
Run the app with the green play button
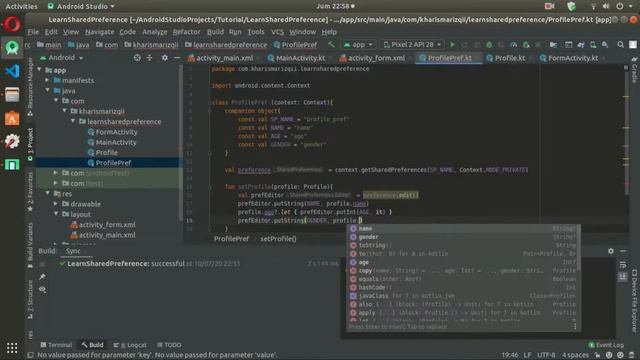pyautogui.click(x=452, y=44)
